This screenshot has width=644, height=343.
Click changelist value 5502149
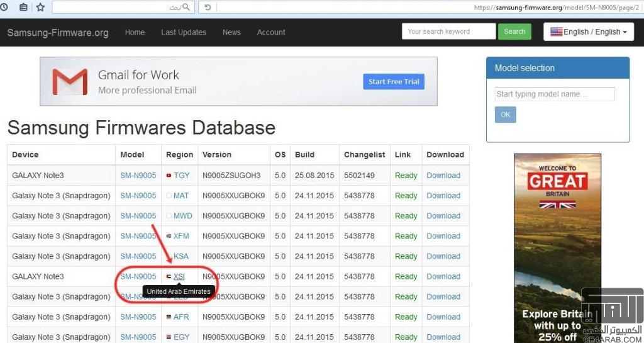pyautogui.click(x=359, y=176)
